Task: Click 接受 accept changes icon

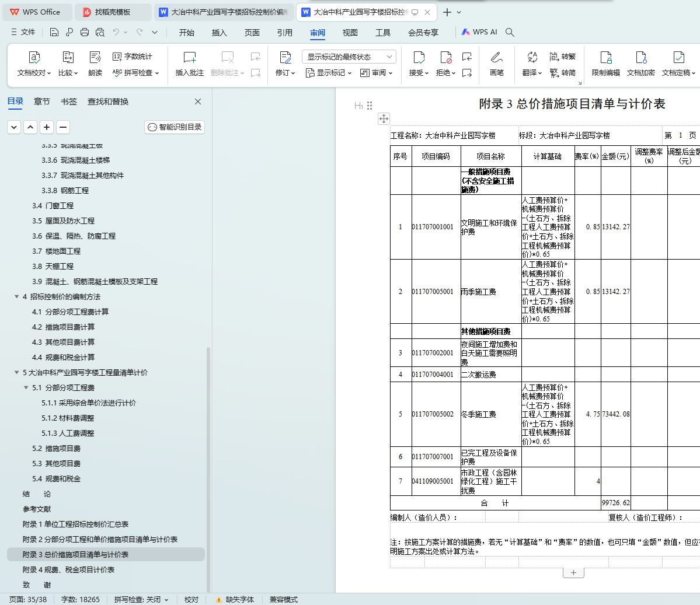Action: pyautogui.click(x=419, y=58)
